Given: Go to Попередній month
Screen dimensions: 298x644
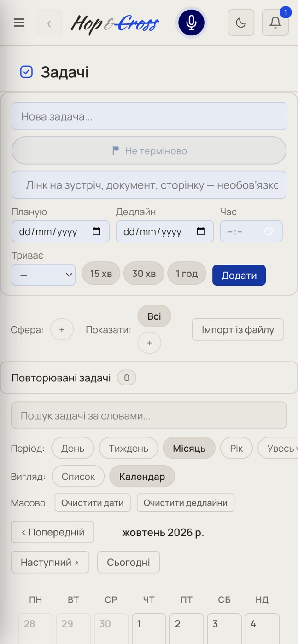Looking at the screenshot, I should [53, 532].
